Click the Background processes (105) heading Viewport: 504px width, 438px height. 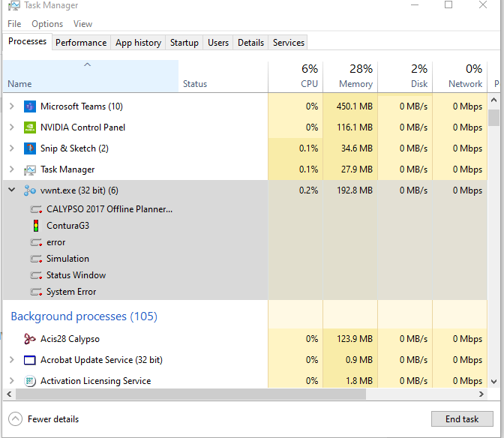tap(84, 316)
